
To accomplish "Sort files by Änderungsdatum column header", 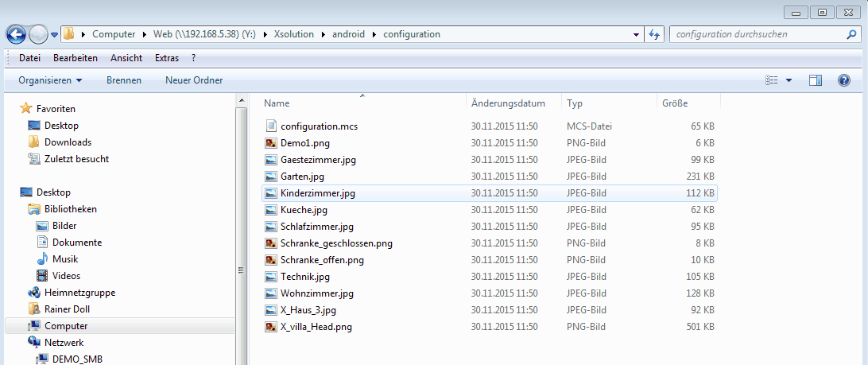I will click(x=508, y=103).
